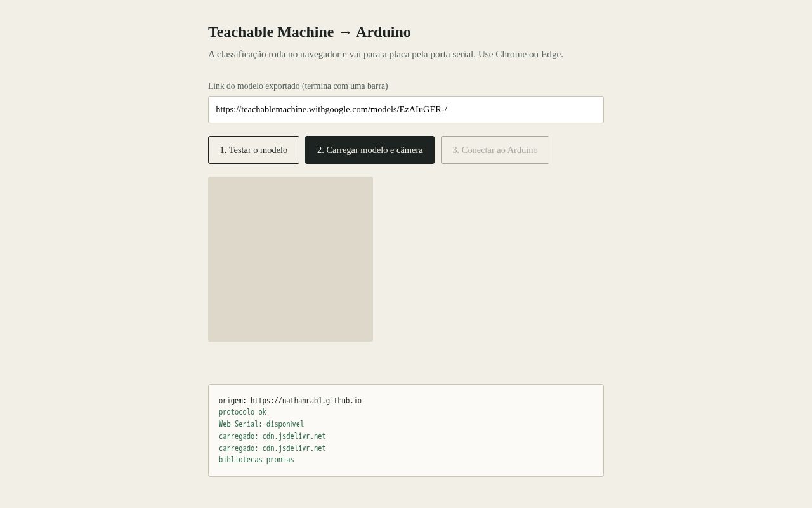The image size is (812, 508).
Task: Select first 'carregado: cdn.jsdelivr.net' log line
Action: [272, 436]
